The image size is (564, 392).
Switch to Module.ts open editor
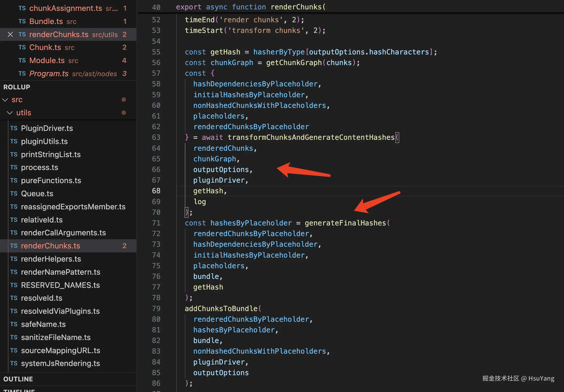(x=47, y=60)
